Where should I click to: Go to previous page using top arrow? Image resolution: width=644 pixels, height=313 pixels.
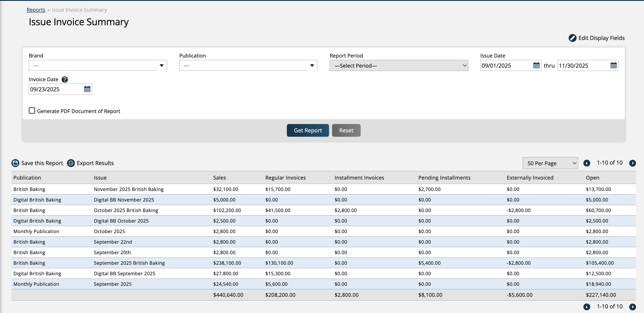click(x=587, y=163)
